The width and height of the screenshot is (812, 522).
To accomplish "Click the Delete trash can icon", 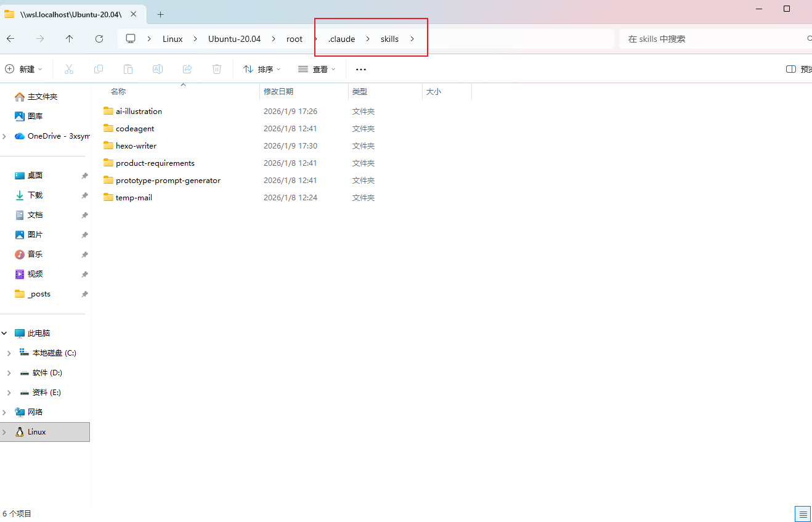I will click(x=217, y=69).
